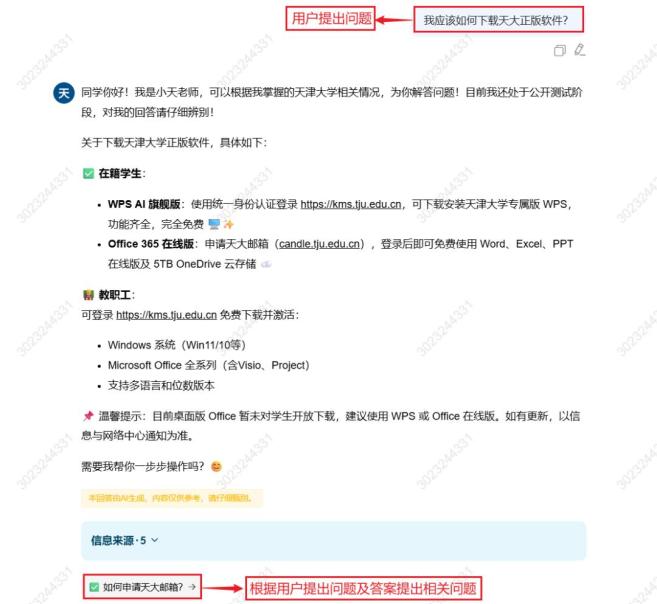
Task: Open kms.tju.edu.cn link under 教职工
Action: click(x=166, y=315)
